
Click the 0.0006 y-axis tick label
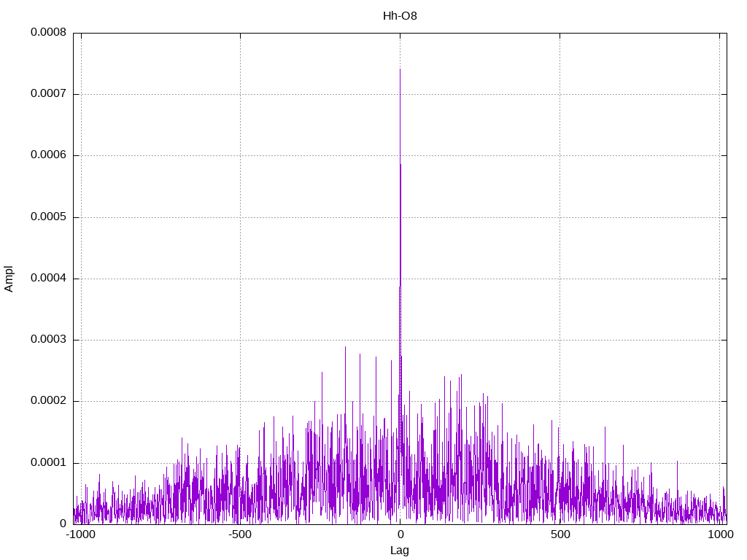(x=49, y=155)
